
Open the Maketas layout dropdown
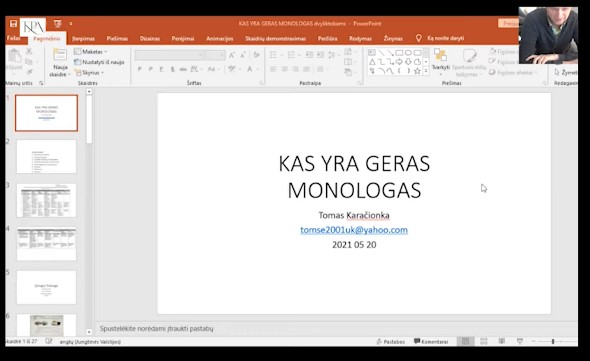click(x=90, y=52)
